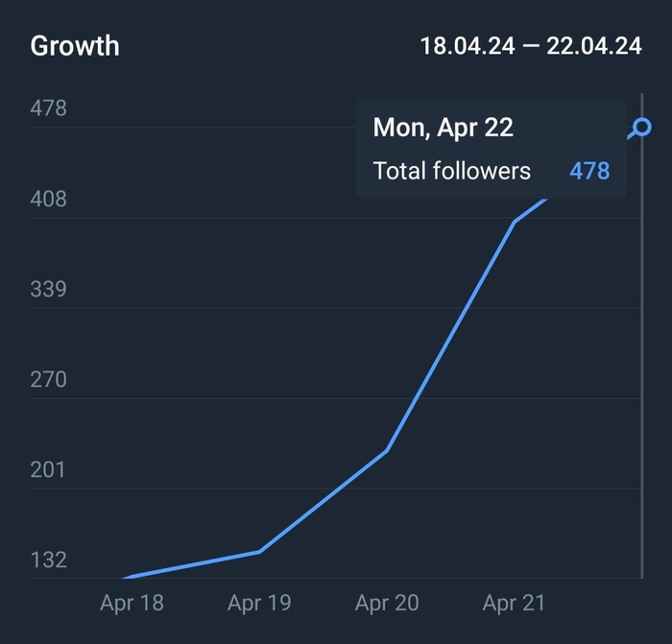This screenshot has height=644, width=672.
Task: Click the Total followers tooltip label
Action: pyautogui.click(x=451, y=171)
